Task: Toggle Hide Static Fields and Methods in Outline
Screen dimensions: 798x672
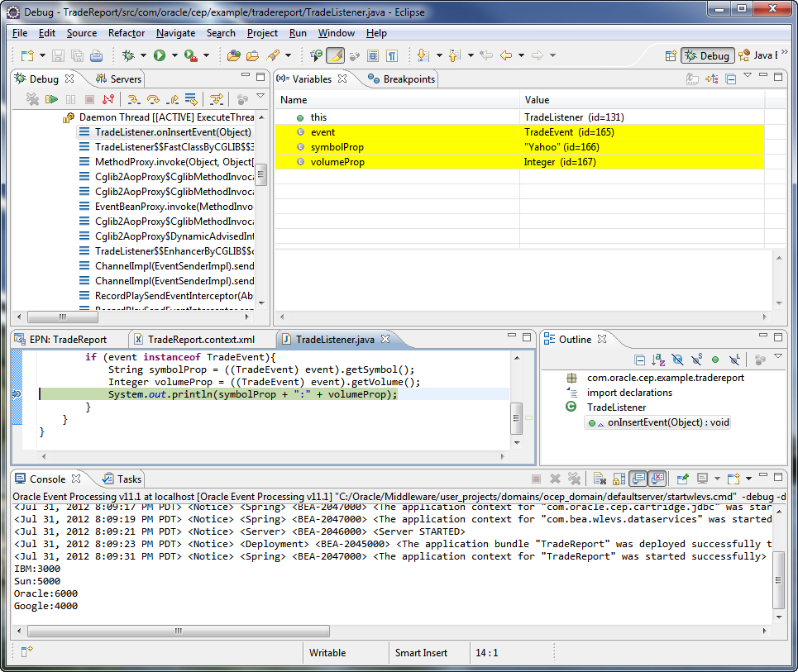Action: click(696, 360)
